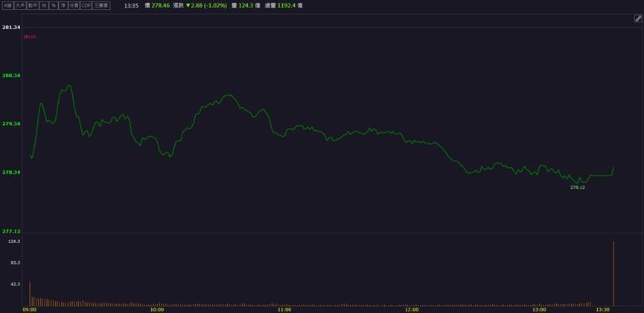Image resolution: width=644 pixels, height=313 pixels.
Task: Toggle the 均 average line button
Action: 43,6
